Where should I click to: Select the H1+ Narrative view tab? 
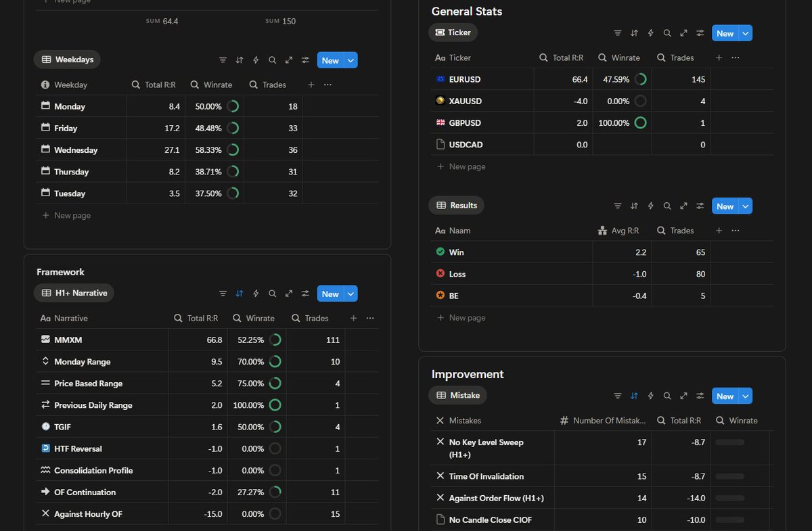click(x=74, y=293)
